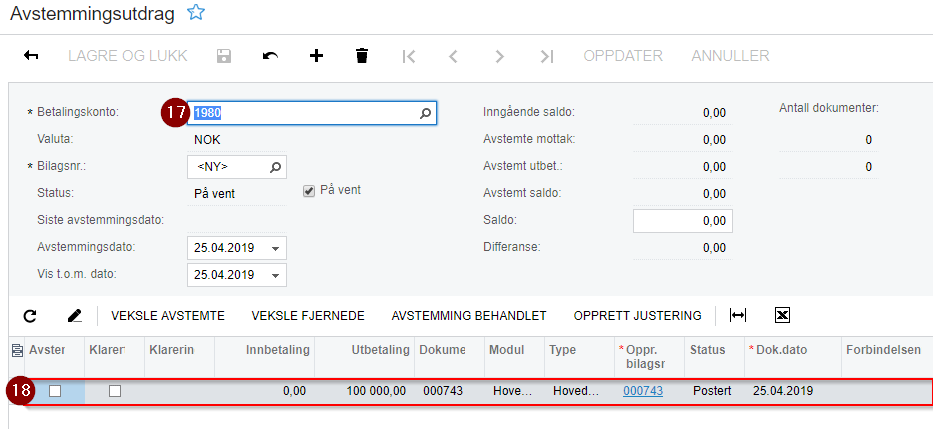Check the Avstemt box in row 000743
This screenshot has width=933, height=429.
(x=55, y=391)
